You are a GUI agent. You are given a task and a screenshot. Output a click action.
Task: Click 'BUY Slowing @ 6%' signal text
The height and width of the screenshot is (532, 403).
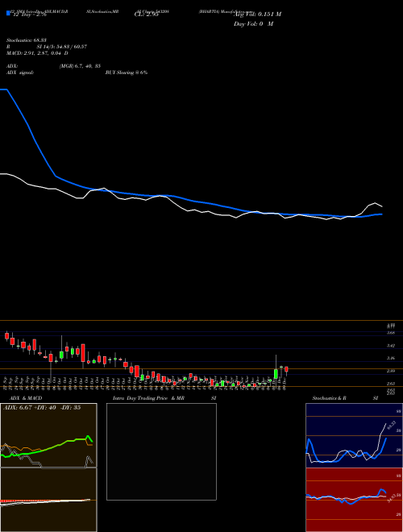click(x=127, y=73)
